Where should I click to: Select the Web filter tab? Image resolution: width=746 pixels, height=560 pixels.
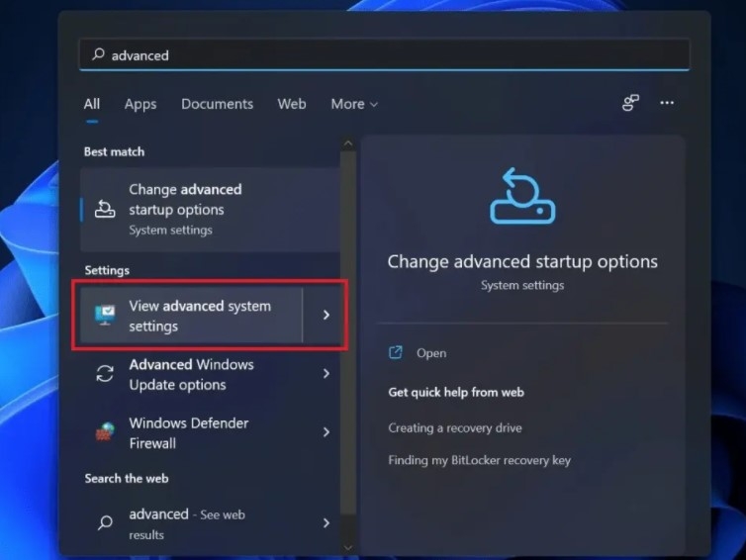point(292,104)
